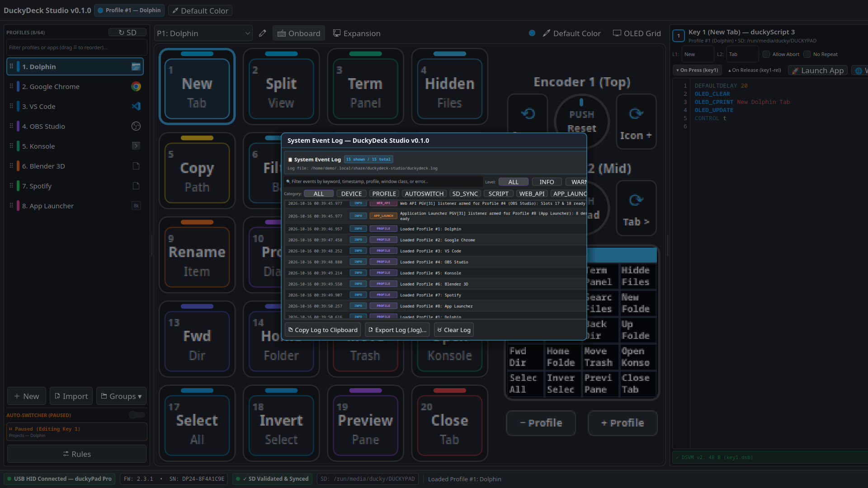Open the Groups dropdown

pos(121,396)
